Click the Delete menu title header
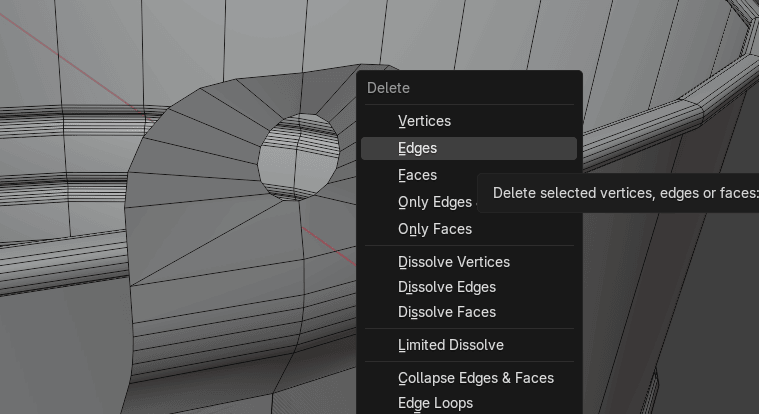759x414 pixels. tap(388, 88)
